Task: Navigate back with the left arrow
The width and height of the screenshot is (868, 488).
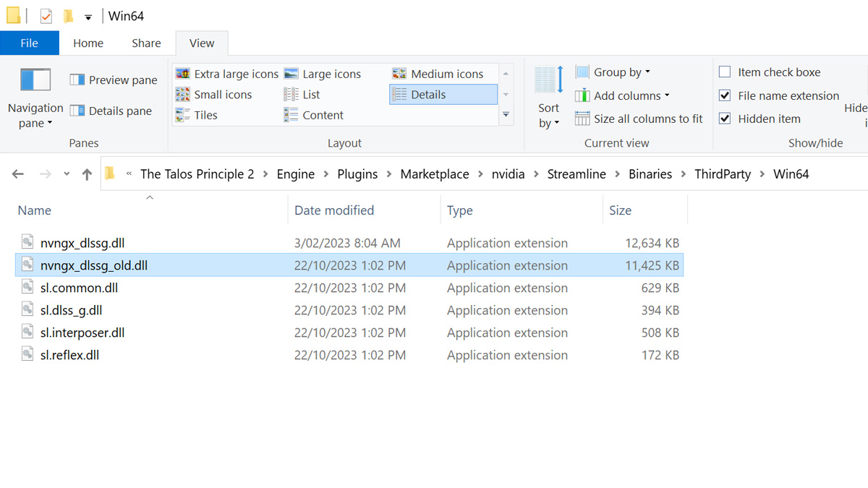Action: [18, 174]
